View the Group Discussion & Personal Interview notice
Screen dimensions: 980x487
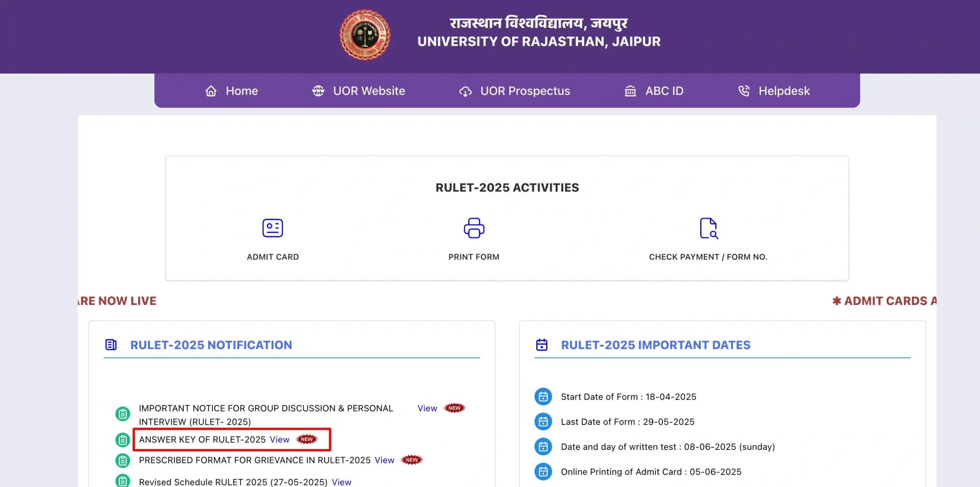(427, 408)
